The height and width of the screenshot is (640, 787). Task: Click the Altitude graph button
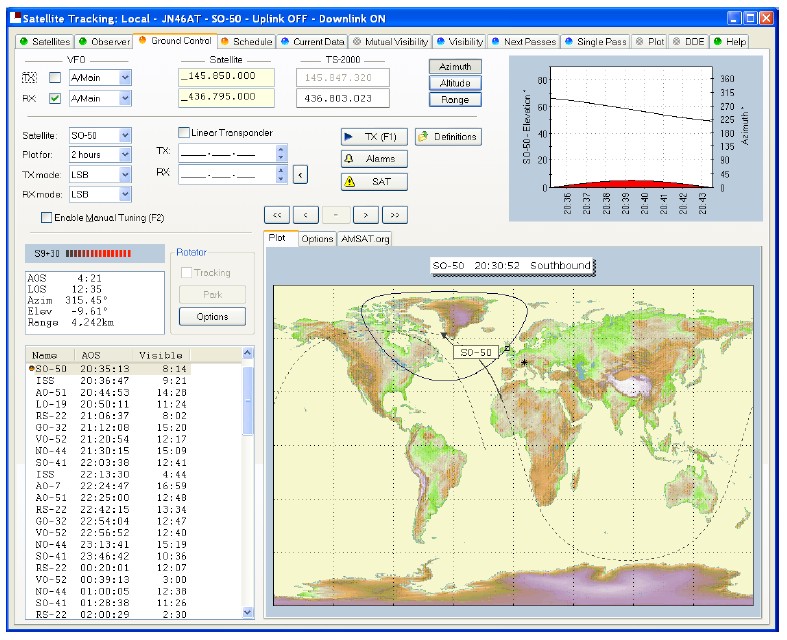pos(455,83)
